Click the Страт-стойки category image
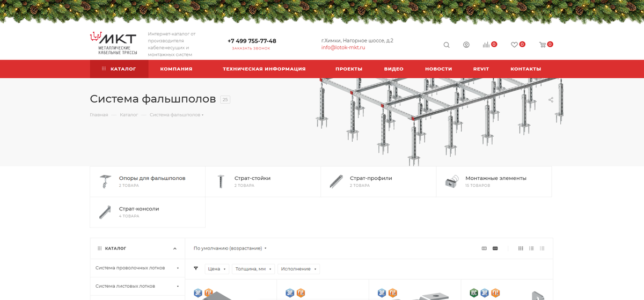 tap(220, 181)
